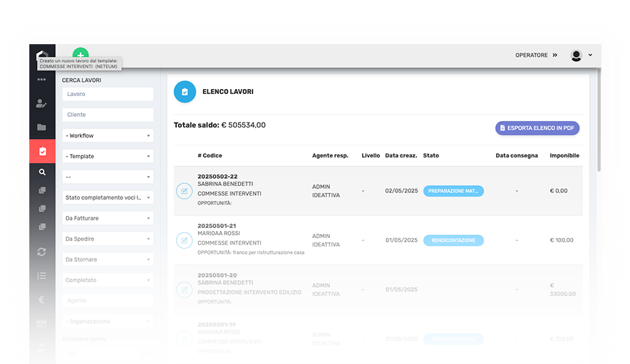Open the folder icon in the sidebar
This screenshot has width=630, height=364.
click(42, 128)
